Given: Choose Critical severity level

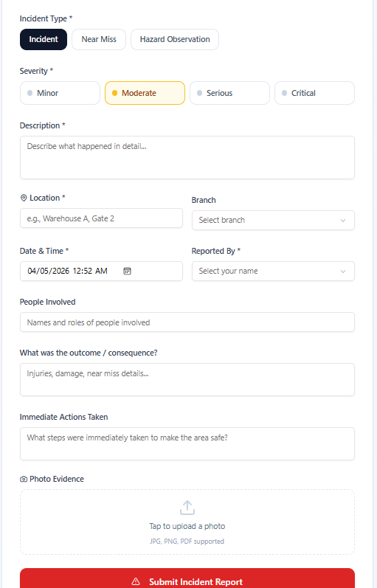Looking at the screenshot, I should point(314,93).
